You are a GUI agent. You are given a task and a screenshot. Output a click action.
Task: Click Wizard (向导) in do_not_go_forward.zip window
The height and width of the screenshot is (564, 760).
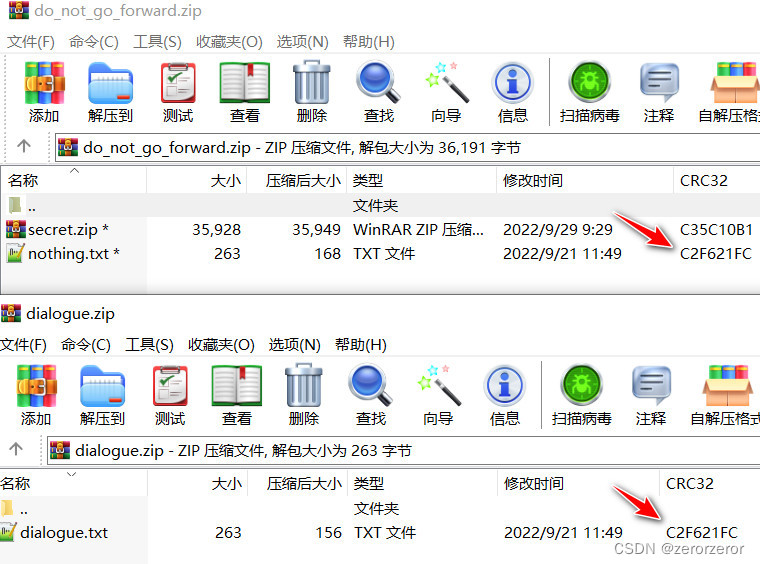[x=446, y=92]
